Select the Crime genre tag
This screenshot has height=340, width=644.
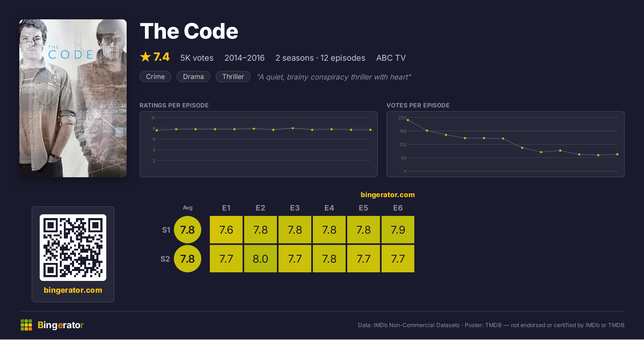[x=155, y=77]
